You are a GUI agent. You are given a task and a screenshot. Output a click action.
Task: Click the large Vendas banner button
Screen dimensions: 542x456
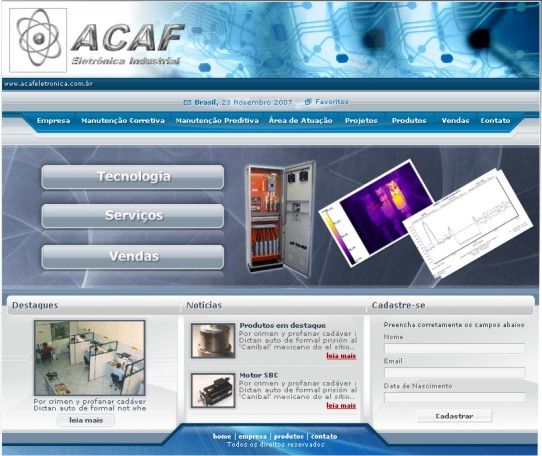click(x=133, y=257)
